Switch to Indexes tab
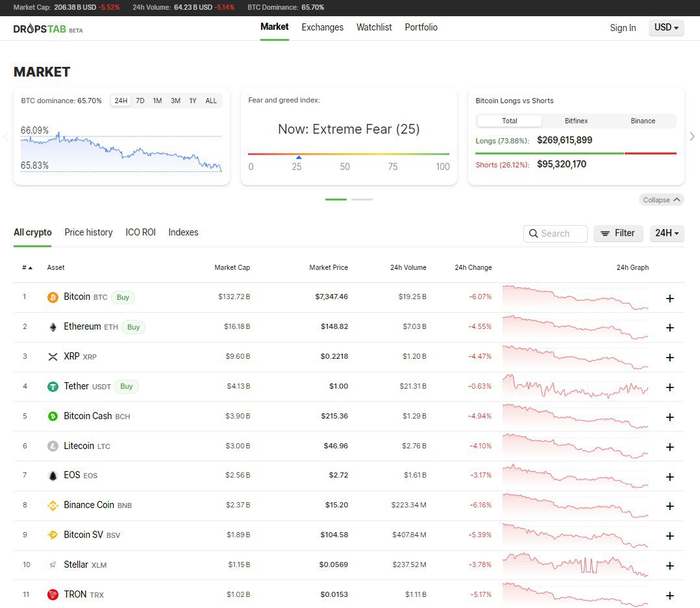Image resolution: width=700 pixels, height=608 pixels. [183, 232]
